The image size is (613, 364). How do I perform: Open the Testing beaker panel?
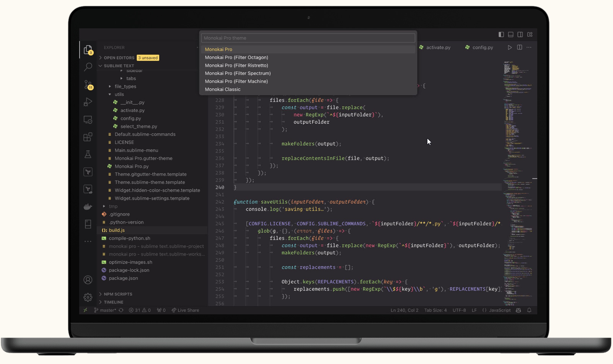(88, 154)
